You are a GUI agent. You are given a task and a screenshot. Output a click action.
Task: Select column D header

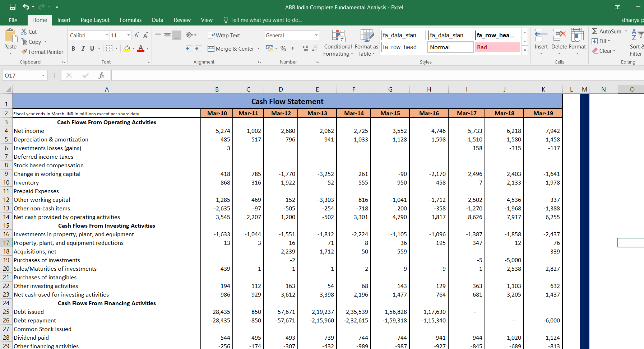[281, 89]
